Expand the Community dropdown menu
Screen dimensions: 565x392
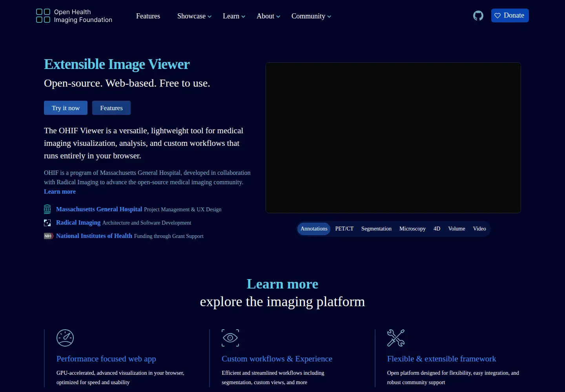311,16
